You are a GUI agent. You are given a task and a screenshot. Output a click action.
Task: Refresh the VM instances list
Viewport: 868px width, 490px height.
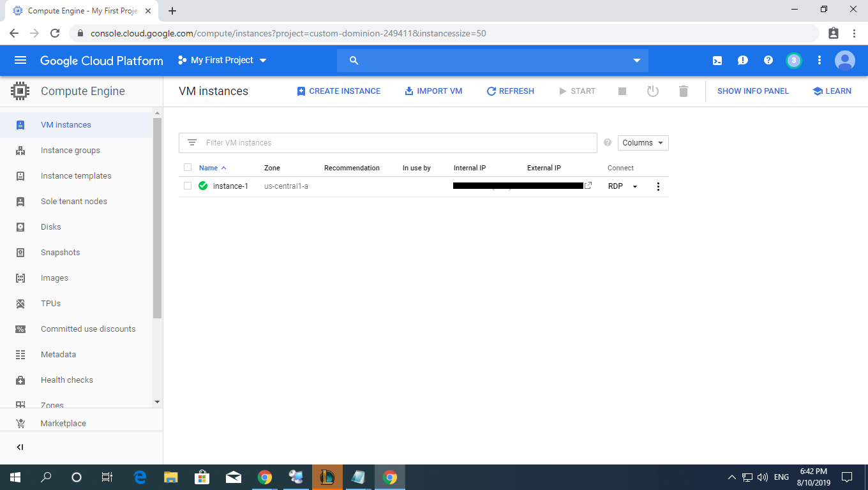coord(511,91)
